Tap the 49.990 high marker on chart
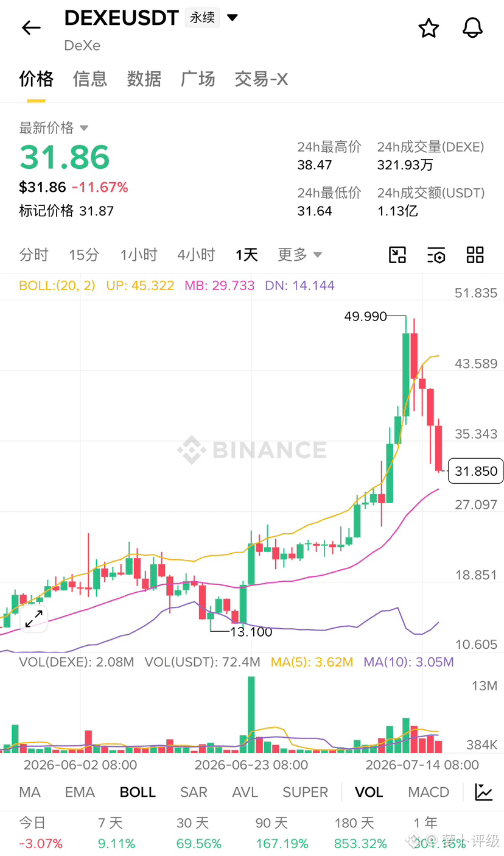This screenshot has height=856, width=504. point(365,316)
